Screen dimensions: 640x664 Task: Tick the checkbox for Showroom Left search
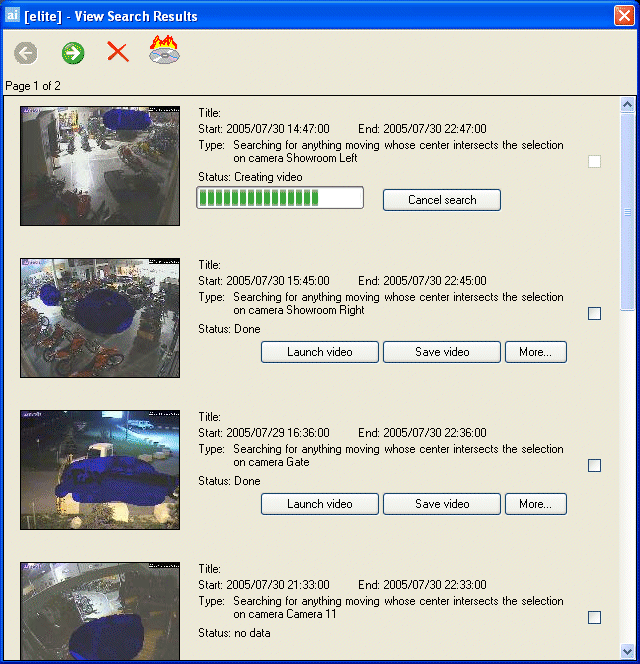pyautogui.click(x=594, y=161)
